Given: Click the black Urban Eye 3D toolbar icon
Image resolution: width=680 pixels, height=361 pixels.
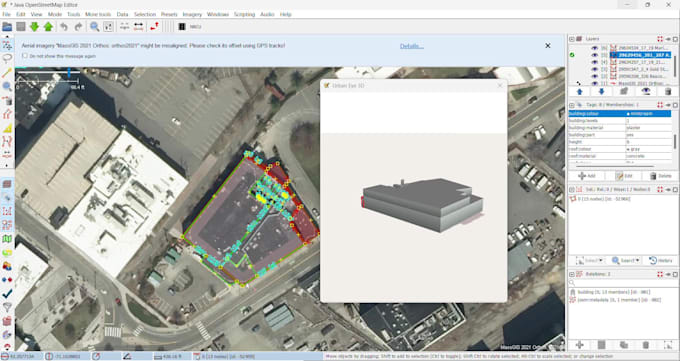Looking at the screenshot, I should (182, 26).
